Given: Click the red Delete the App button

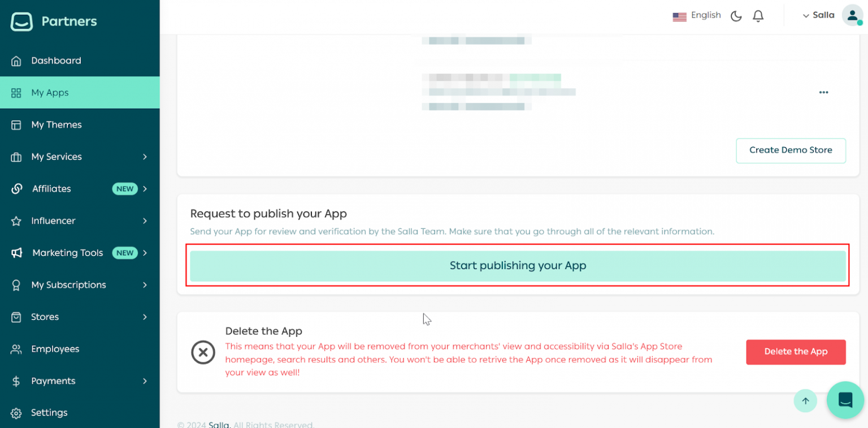Looking at the screenshot, I should click(x=795, y=352).
